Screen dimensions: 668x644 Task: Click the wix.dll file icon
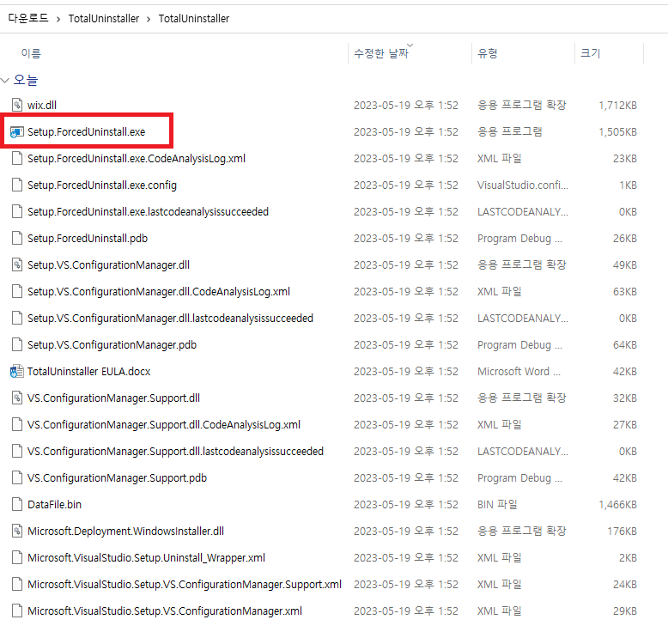pos(17,105)
